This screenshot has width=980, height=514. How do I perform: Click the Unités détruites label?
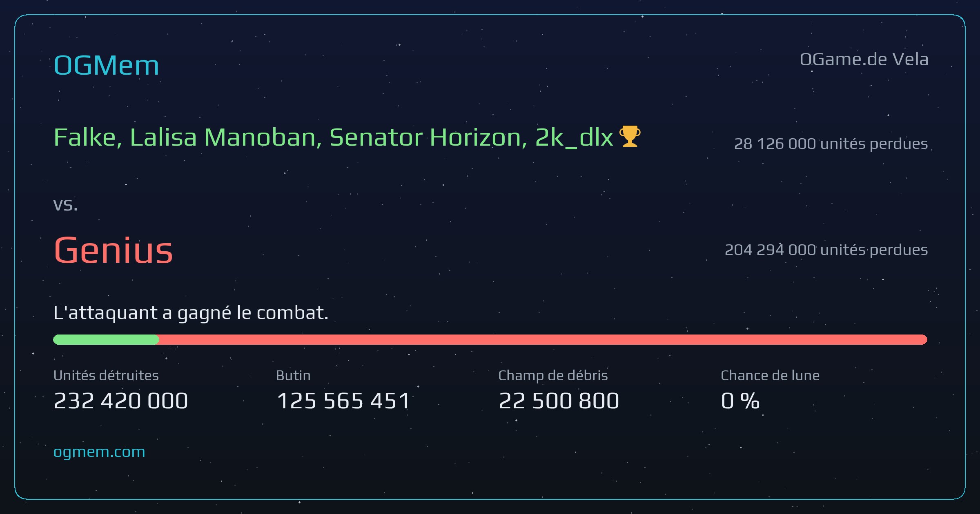[106, 375]
